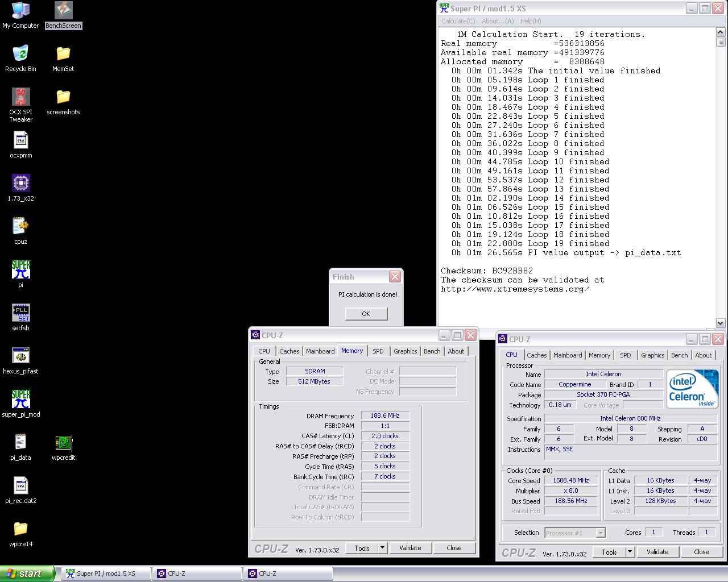Switch to Caches tab in right CPU-Z window
The width and height of the screenshot is (728, 582).
[x=536, y=355]
